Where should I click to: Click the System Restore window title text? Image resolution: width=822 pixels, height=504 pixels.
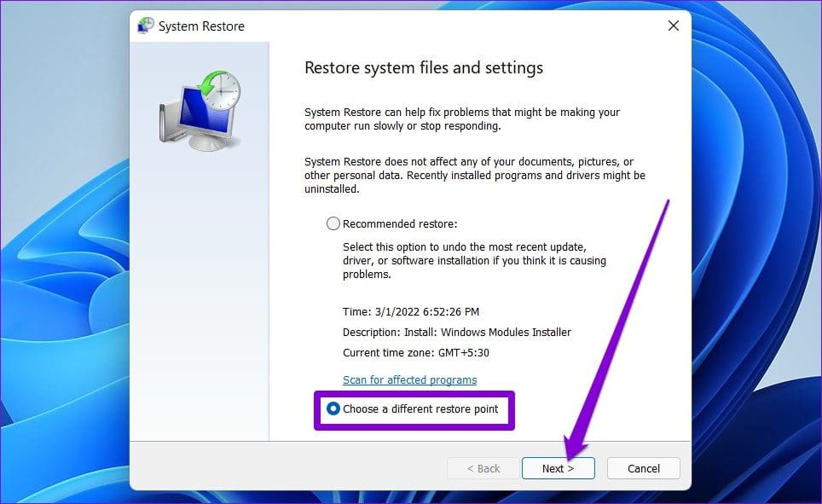(x=201, y=26)
